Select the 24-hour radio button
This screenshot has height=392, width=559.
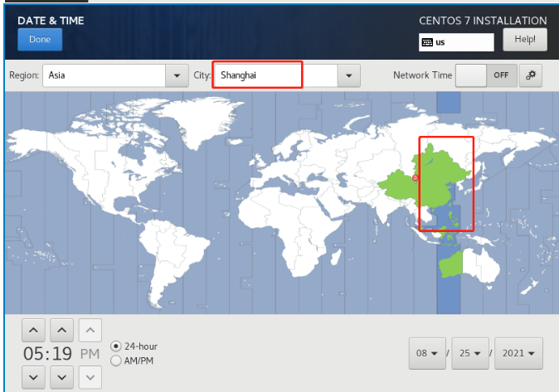[116, 346]
